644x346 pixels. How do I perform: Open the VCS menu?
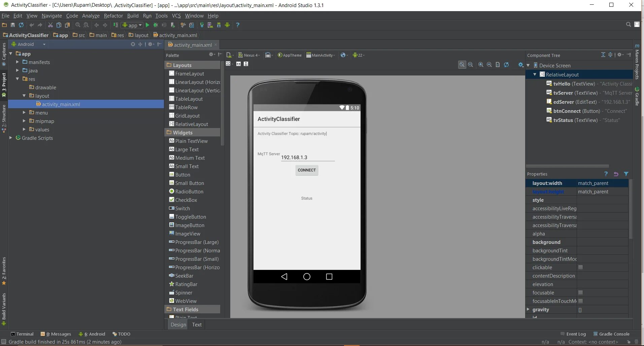(x=176, y=15)
